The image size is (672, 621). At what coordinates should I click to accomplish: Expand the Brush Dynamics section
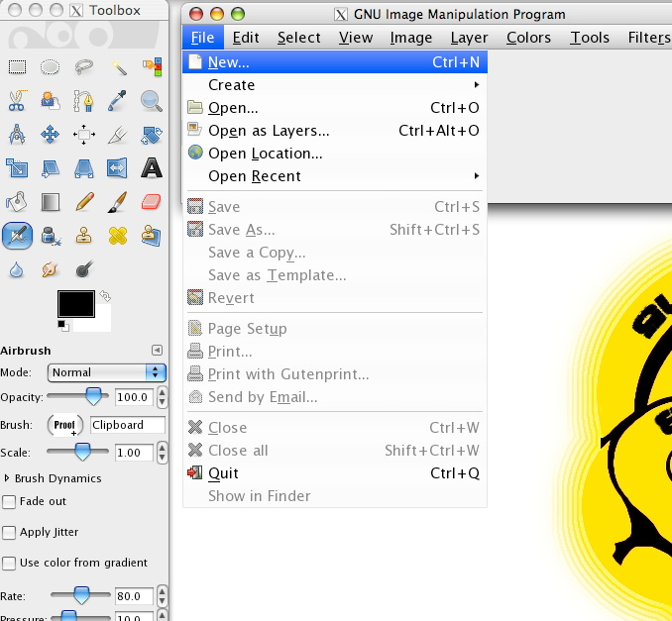(6, 478)
